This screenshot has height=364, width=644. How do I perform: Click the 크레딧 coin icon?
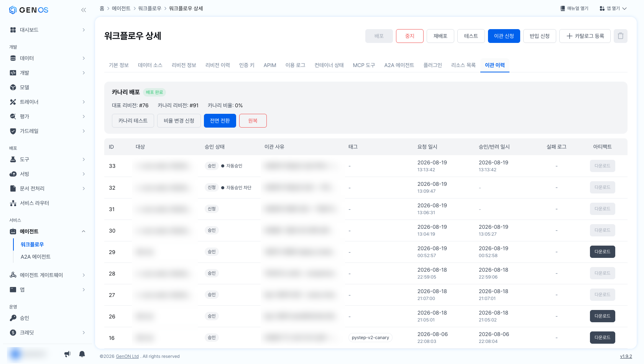(x=13, y=333)
